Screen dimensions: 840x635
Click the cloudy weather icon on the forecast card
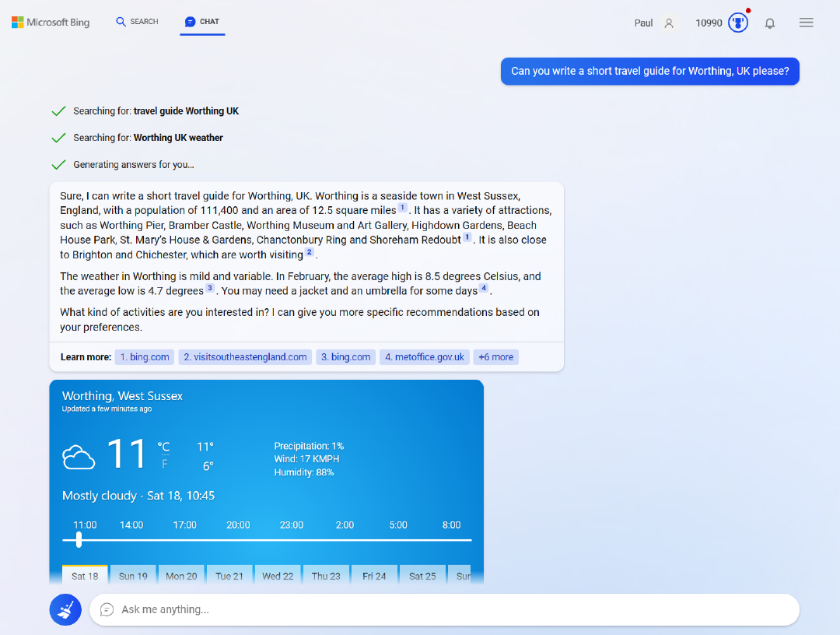[x=79, y=457]
